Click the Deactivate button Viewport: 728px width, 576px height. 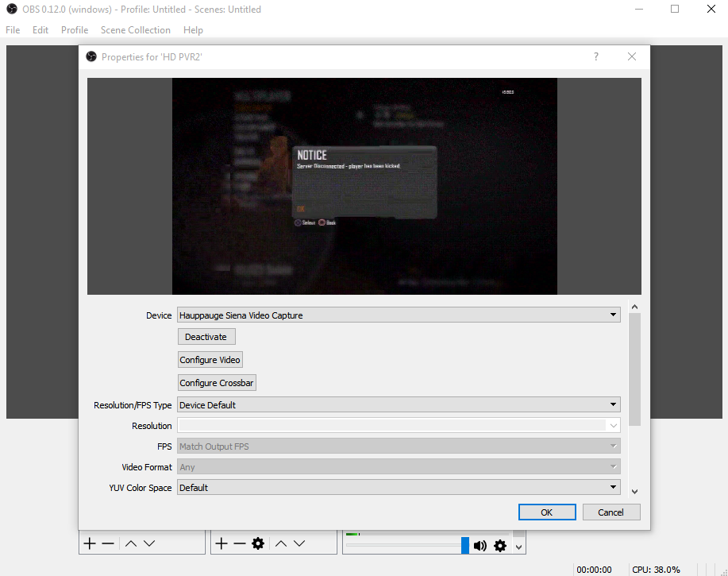tap(206, 337)
